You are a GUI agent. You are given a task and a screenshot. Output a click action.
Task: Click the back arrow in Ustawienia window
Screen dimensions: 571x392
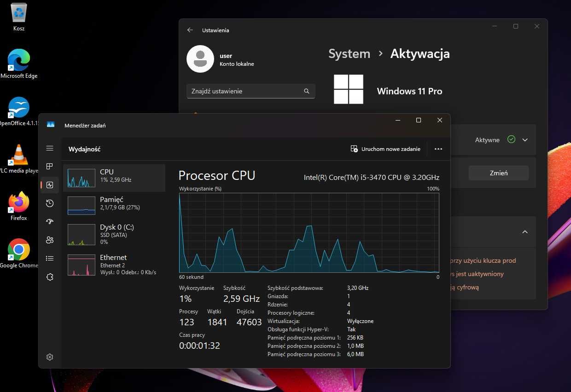point(190,30)
